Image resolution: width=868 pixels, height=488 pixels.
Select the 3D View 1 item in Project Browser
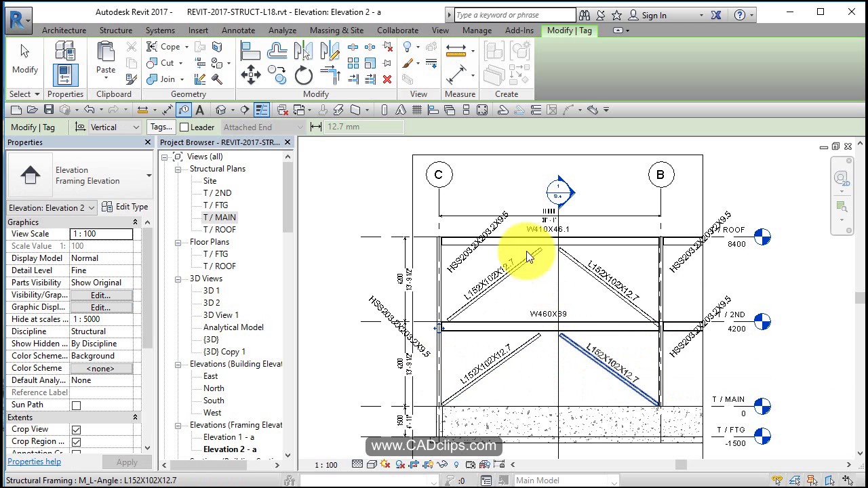[x=220, y=315]
